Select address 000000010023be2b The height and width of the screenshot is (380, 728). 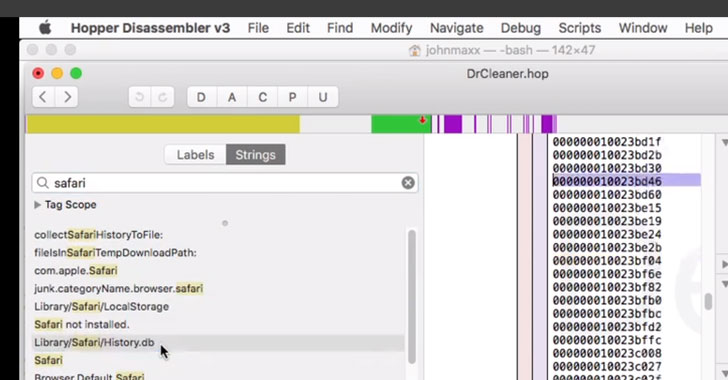tap(607, 248)
